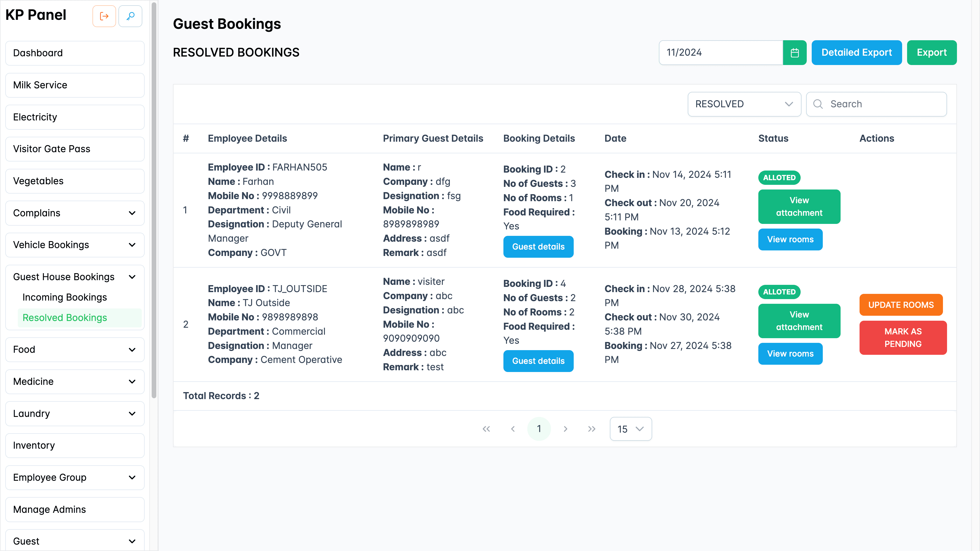The width and height of the screenshot is (980, 551).
Task: Click the Export button
Action: pyautogui.click(x=932, y=52)
